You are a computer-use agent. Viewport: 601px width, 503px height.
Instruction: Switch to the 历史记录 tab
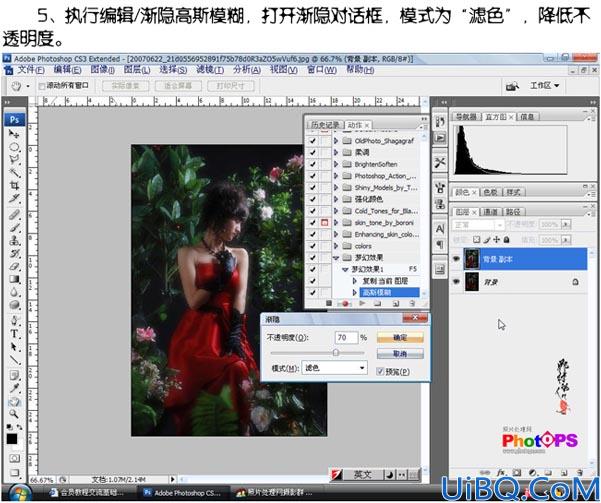325,125
